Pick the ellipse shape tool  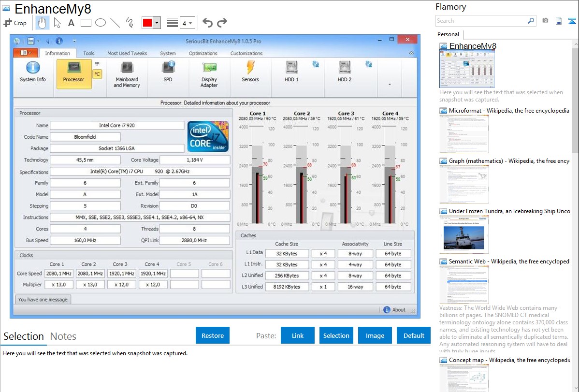pos(100,23)
